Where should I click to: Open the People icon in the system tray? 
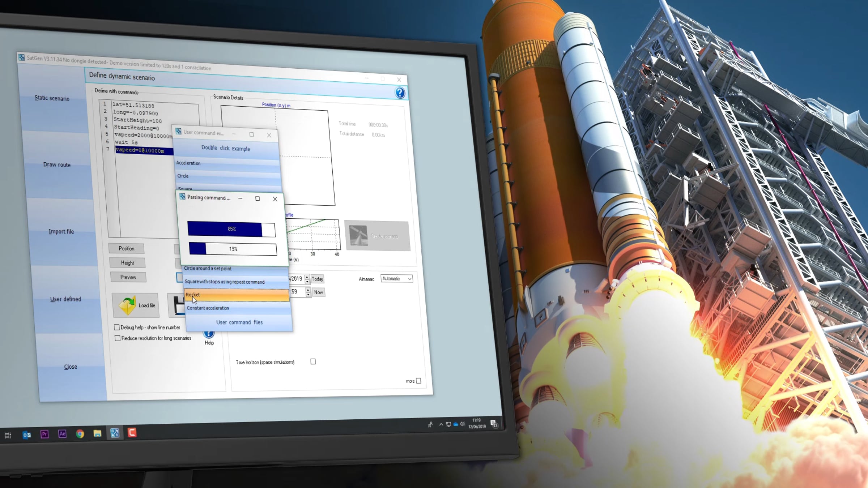pos(430,425)
